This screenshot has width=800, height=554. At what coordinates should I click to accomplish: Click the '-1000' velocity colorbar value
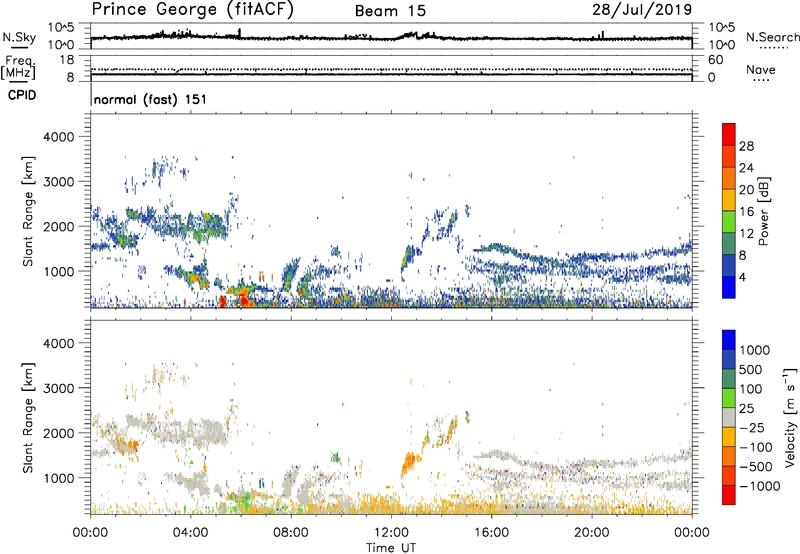tap(759, 486)
